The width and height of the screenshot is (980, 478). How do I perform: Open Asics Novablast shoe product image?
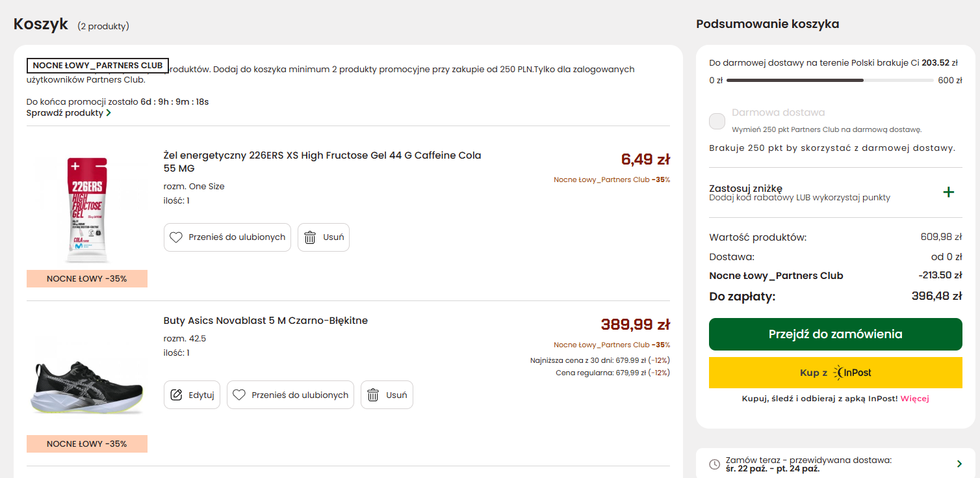coord(87,384)
